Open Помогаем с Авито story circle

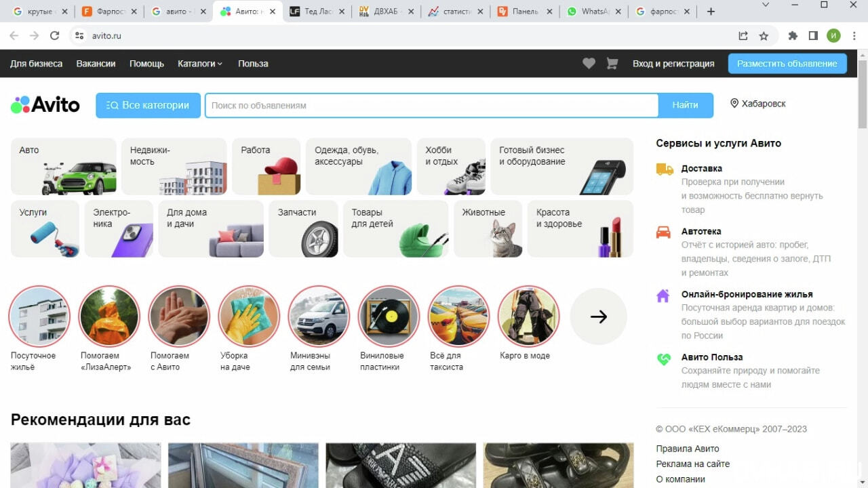click(x=179, y=317)
